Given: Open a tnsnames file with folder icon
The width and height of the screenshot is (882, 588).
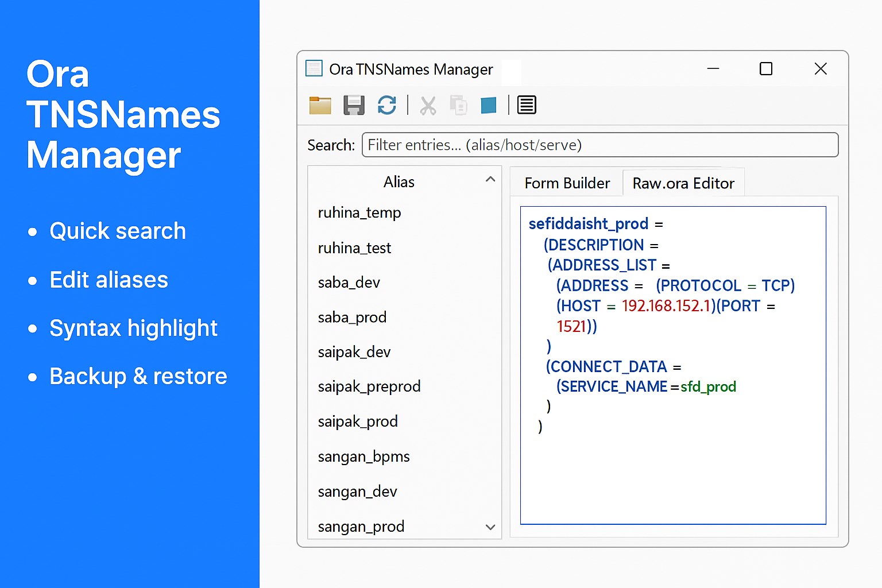Looking at the screenshot, I should [x=320, y=106].
